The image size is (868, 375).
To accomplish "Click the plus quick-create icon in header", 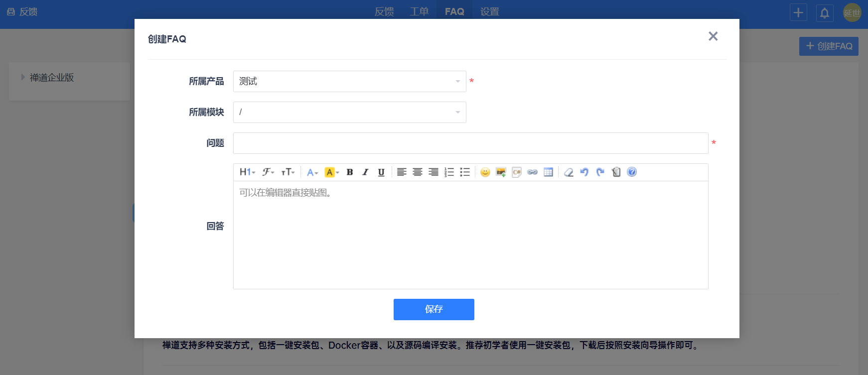I will (x=798, y=12).
